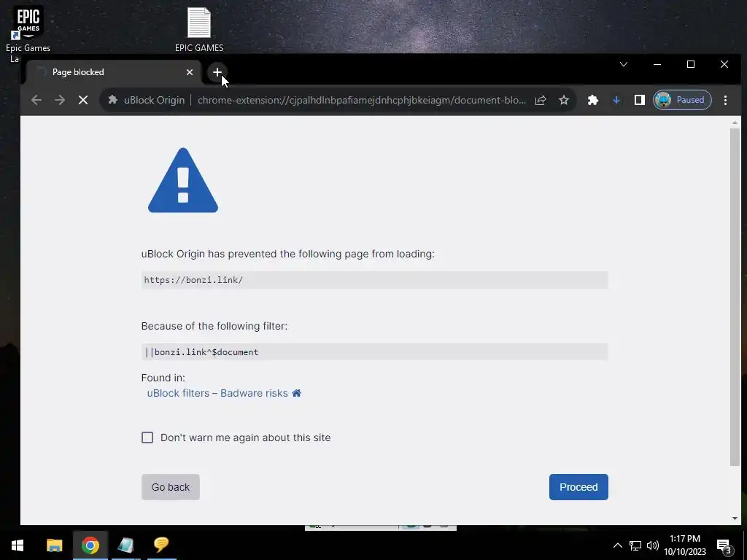This screenshot has height=560, width=747.
Task: Bookmark this tab with the star
Action: point(564,100)
